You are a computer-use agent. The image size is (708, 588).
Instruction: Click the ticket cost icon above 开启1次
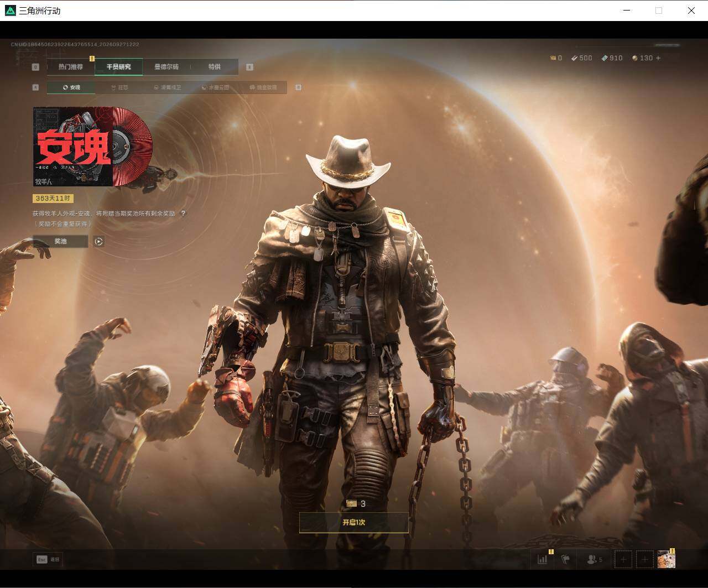coord(351,503)
